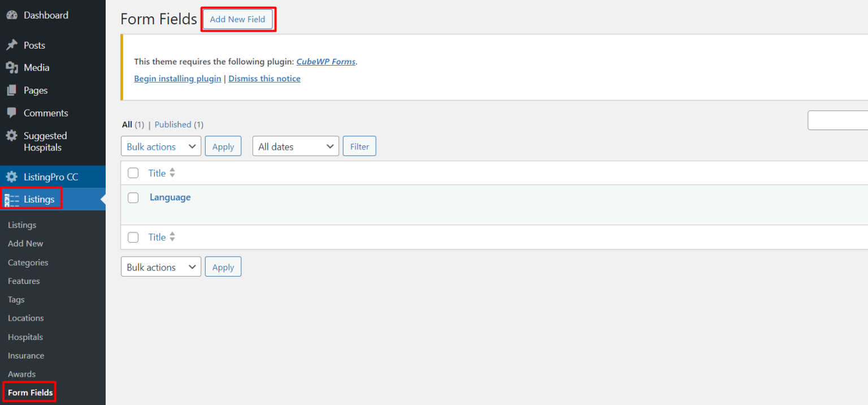Check the checkbox beside Language
This screenshot has width=868, height=405.
[133, 197]
